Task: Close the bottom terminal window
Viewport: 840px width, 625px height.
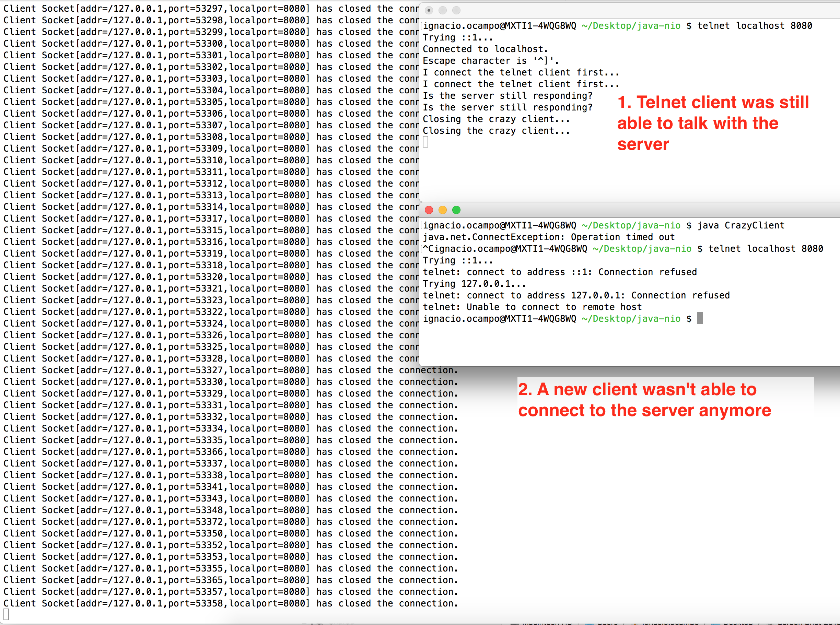Action: tap(429, 210)
